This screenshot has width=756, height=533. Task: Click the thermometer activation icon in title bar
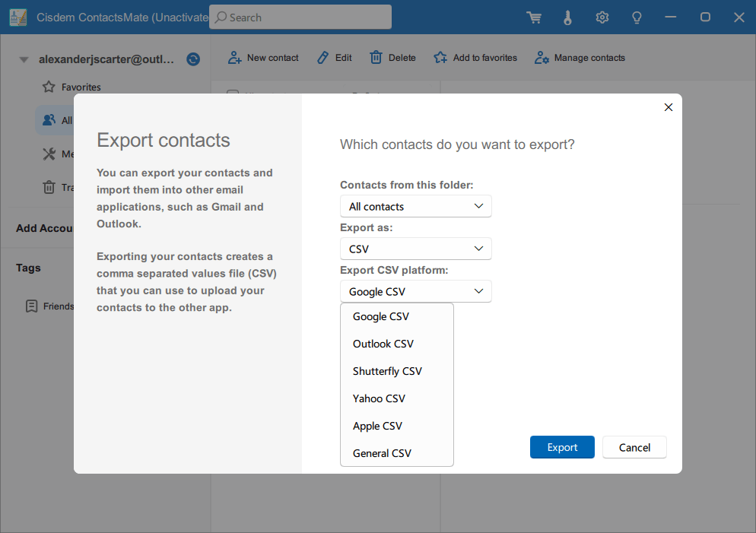click(567, 17)
